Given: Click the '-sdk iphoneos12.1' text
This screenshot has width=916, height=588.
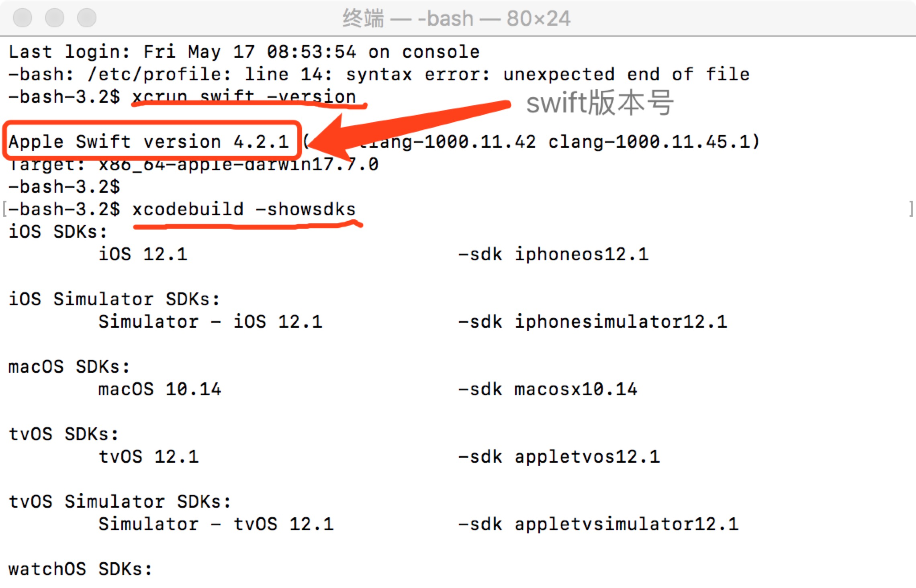Looking at the screenshot, I should [553, 254].
